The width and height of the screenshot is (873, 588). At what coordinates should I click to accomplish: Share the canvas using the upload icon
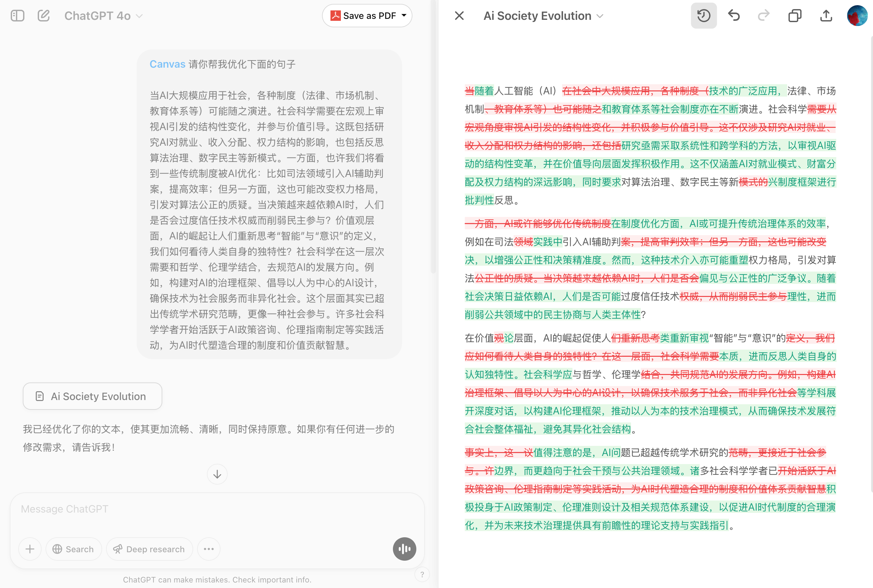coord(826,16)
